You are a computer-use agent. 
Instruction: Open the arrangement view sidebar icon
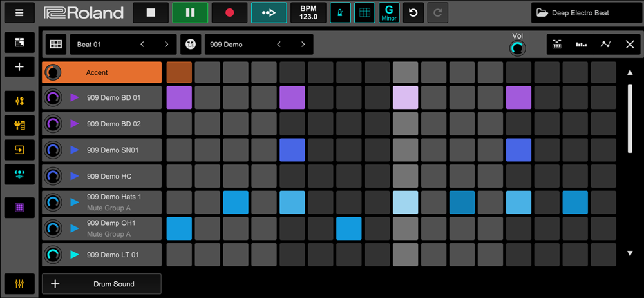coord(19,43)
